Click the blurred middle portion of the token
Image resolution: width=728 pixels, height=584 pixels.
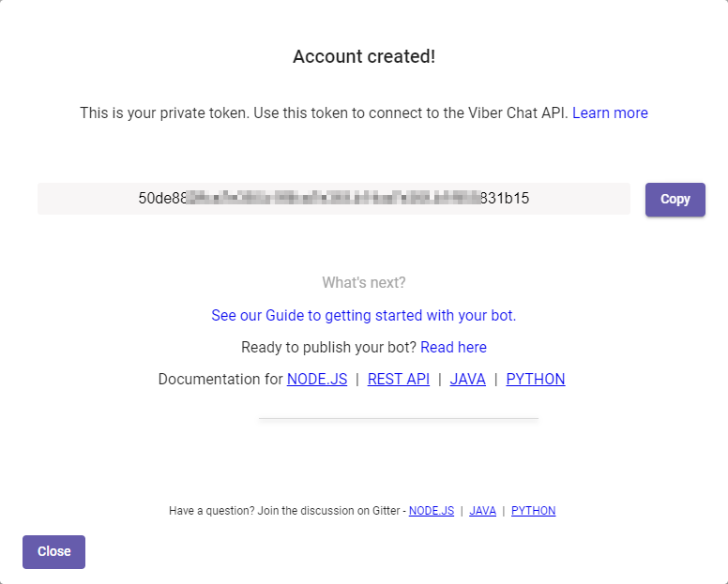[333, 198]
